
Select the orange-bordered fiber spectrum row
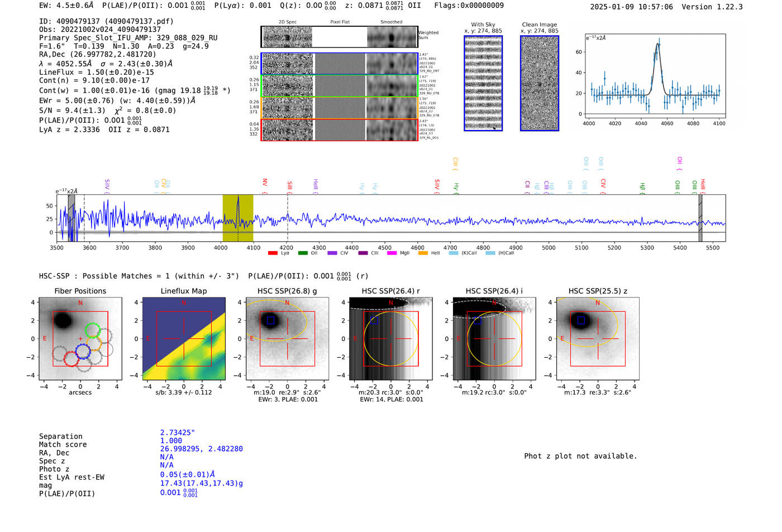coord(339,107)
